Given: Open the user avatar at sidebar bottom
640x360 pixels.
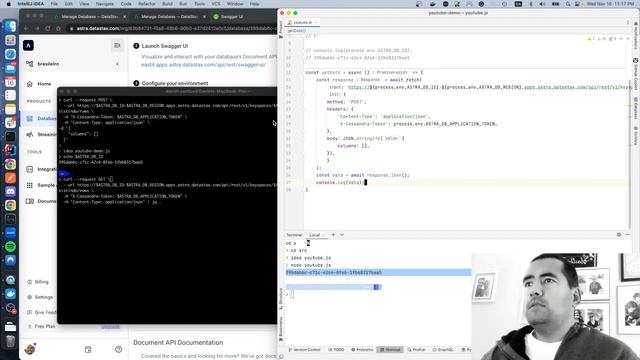Looking at the screenshot, I should (30, 349).
